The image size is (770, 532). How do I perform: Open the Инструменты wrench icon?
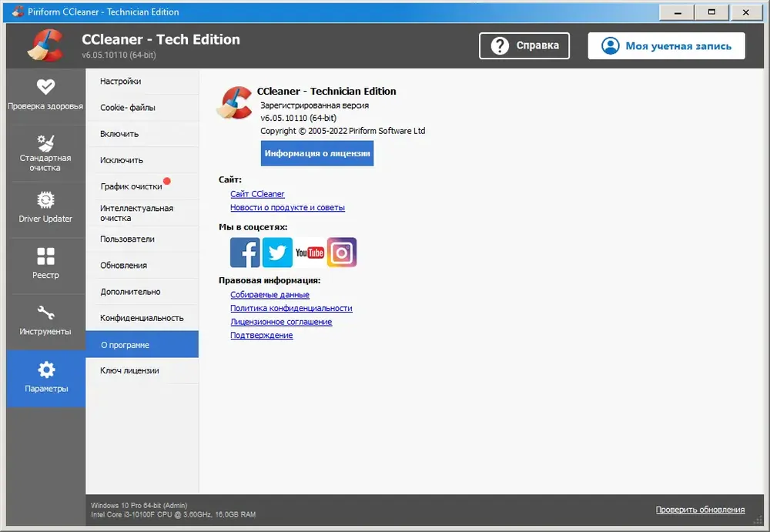(x=45, y=313)
